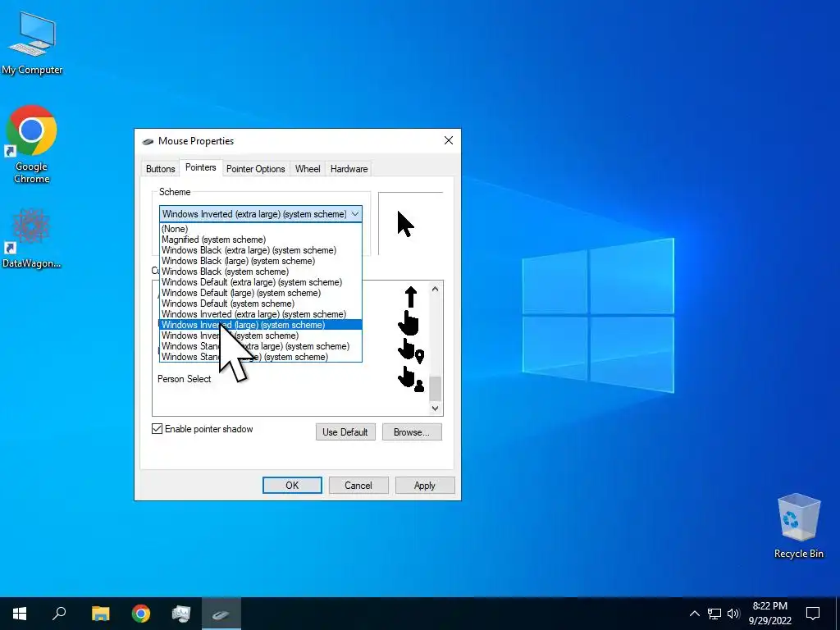Image resolution: width=840 pixels, height=630 pixels.
Task: Select the Mouse Properties taskbar button
Action: coord(221,614)
